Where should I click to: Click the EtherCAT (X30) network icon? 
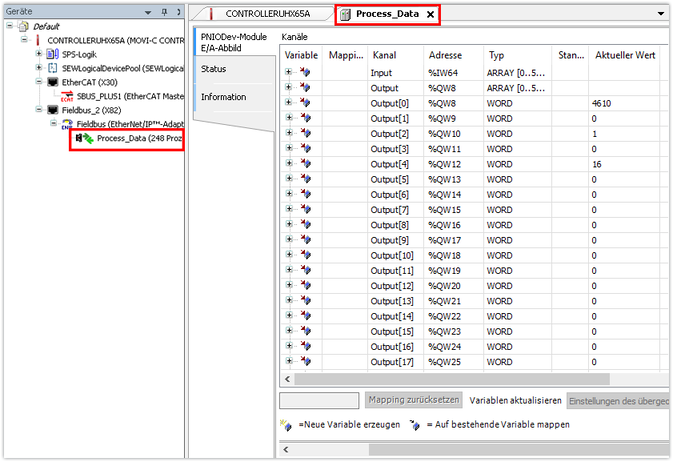tap(53, 82)
